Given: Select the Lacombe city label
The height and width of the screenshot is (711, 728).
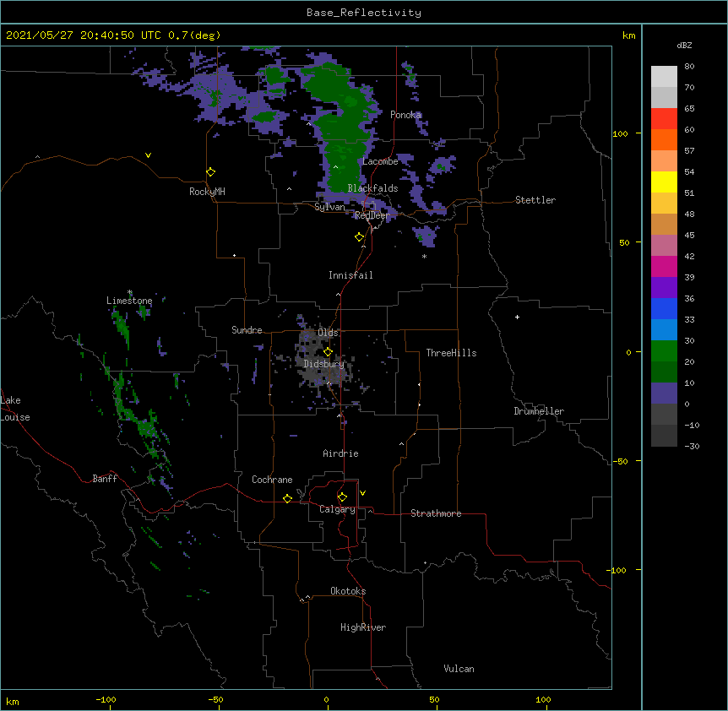Looking at the screenshot, I should tap(380, 161).
